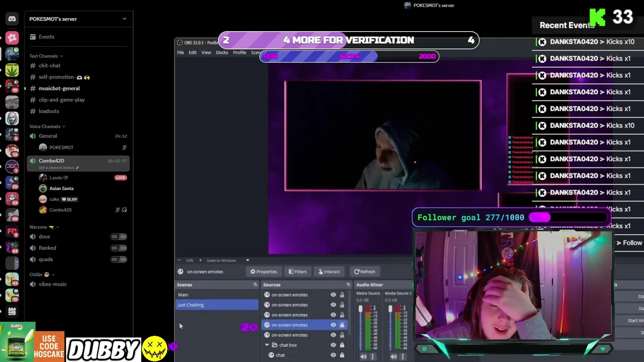
Task: Click the muted mic icon beside POKESMOT
Action: 124,148
